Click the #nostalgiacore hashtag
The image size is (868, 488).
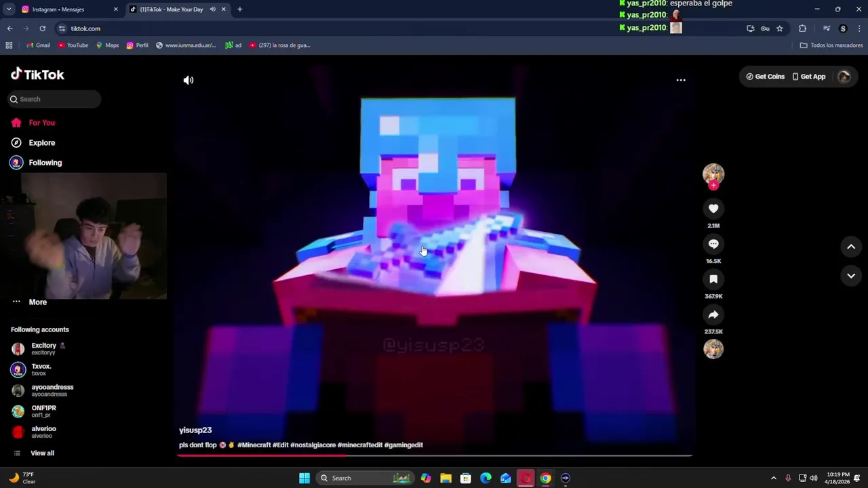[x=313, y=445]
